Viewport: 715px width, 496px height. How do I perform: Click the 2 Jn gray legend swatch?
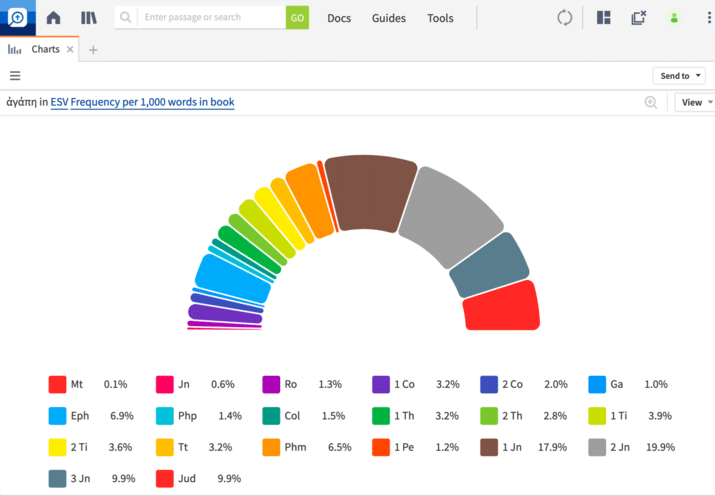597,446
